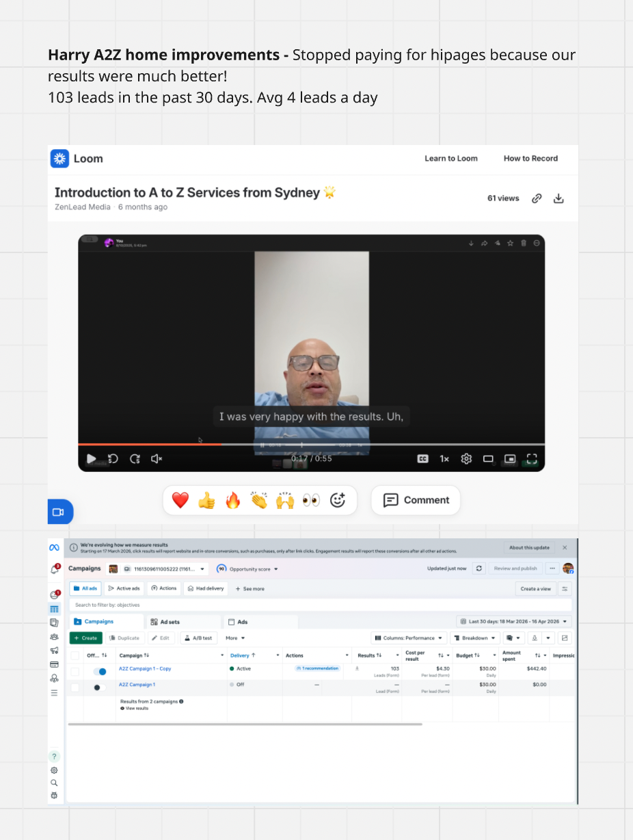Open the Ads Manager campaigns table icon in sidebar
The height and width of the screenshot is (840, 633).
click(x=54, y=609)
